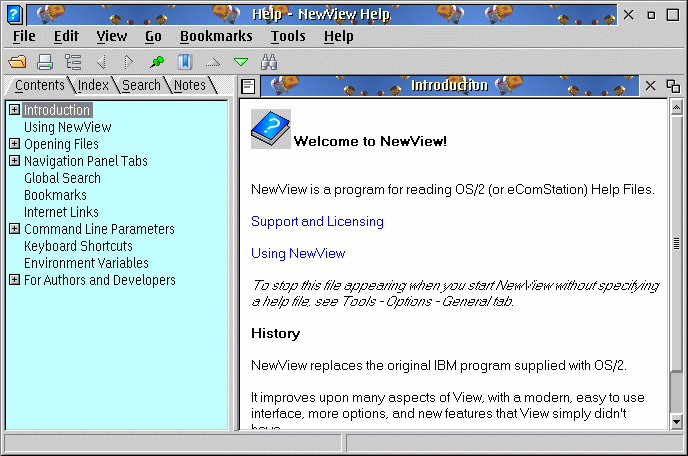Go to next topic with down triangle

click(x=241, y=62)
